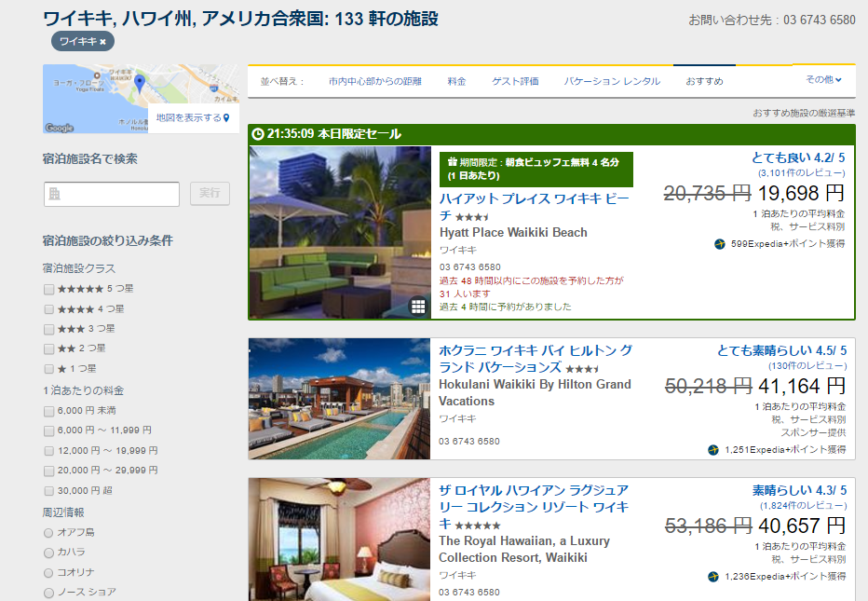Check the 3つ星 star class filter
This screenshot has height=601, width=868.
coord(48,329)
